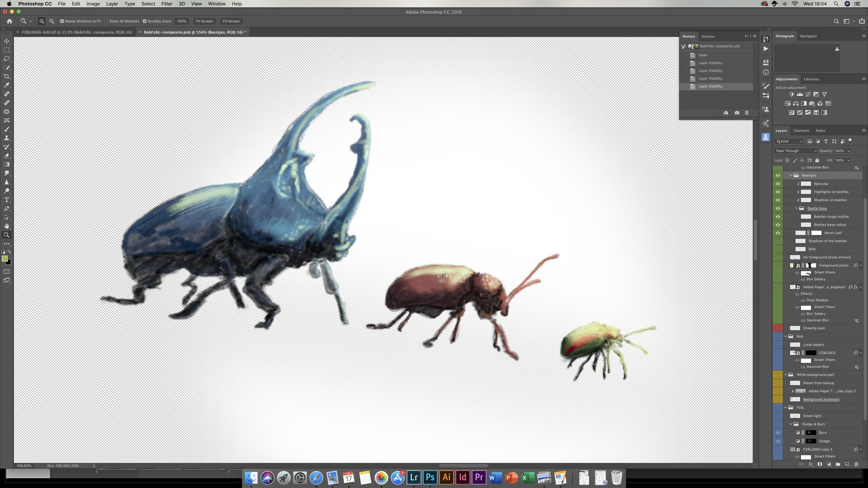Viewport: 868px width, 488px height.
Task: Open Illustrator from the Dock
Action: click(446, 477)
